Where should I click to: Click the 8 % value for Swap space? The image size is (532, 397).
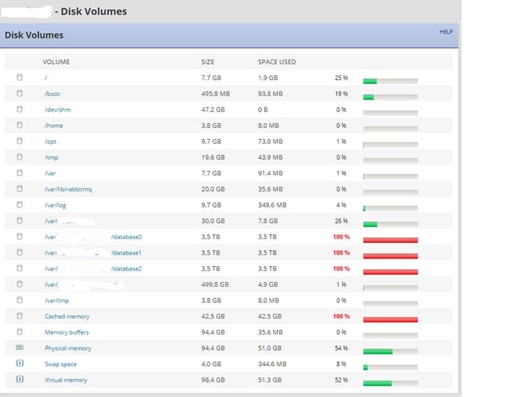pyautogui.click(x=341, y=364)
